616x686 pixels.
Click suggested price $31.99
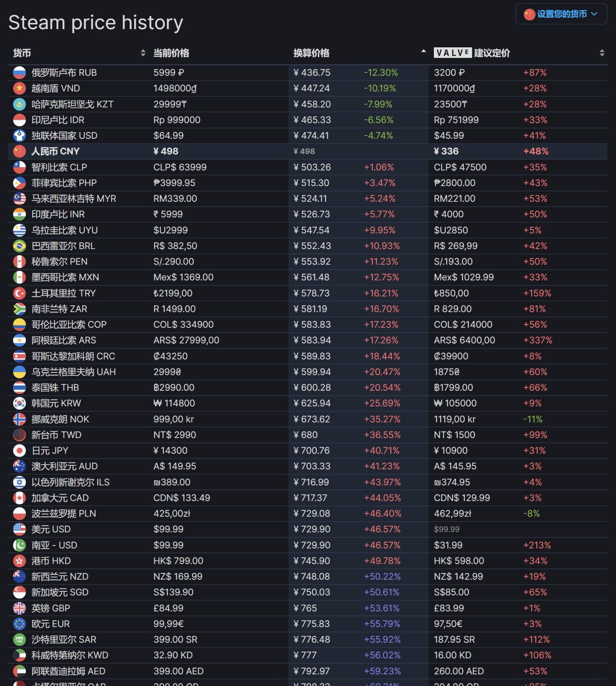[448, 545]
